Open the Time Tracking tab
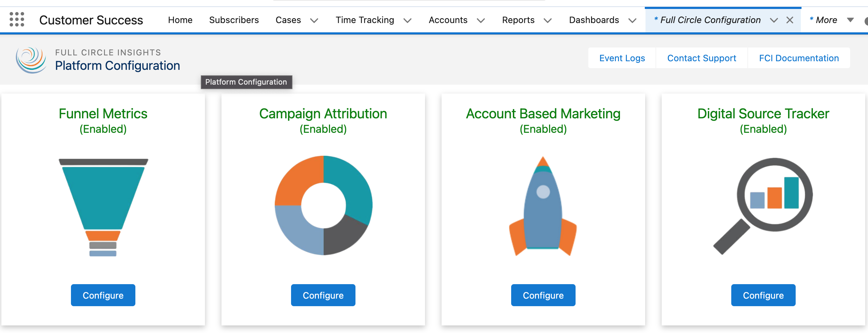 pos(365,20)
